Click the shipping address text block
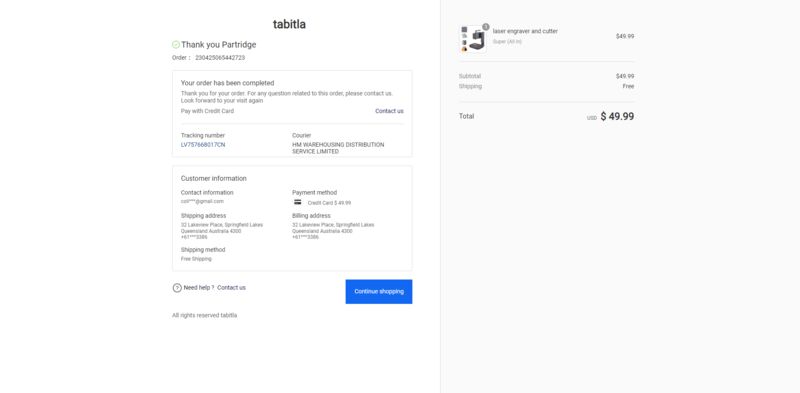 (222, 231)
